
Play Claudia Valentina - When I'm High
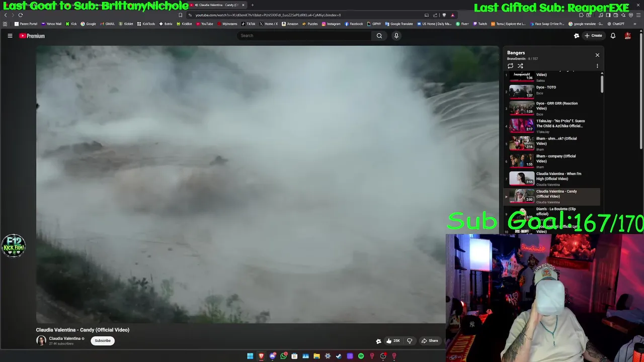coord(552,178)
